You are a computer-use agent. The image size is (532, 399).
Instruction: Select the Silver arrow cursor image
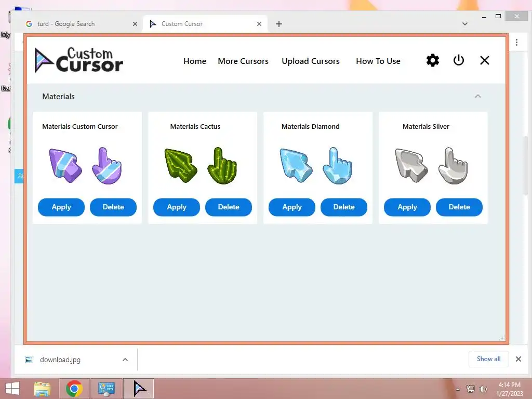point(411,166)
